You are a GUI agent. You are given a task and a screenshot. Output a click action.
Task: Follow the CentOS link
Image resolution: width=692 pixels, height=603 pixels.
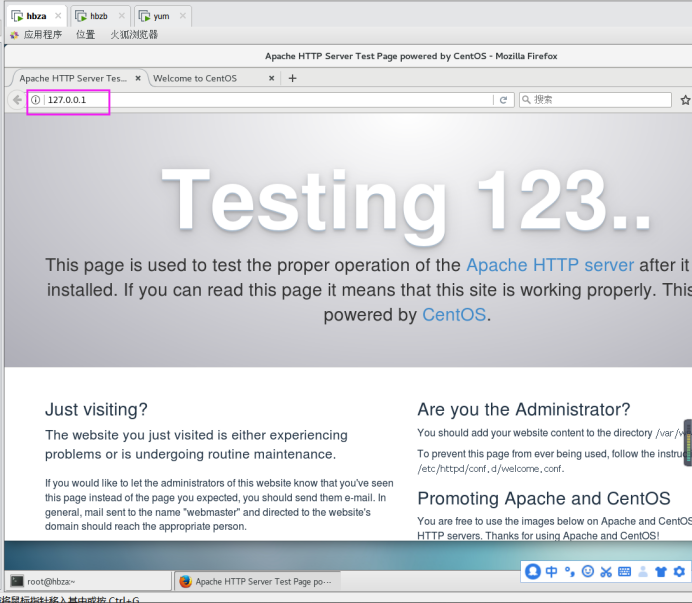454,315
